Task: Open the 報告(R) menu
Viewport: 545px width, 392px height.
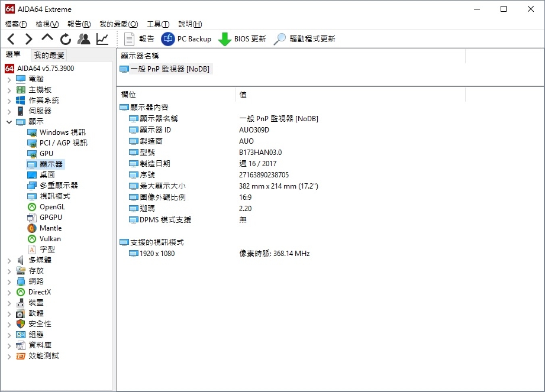Action: (79, 24)
